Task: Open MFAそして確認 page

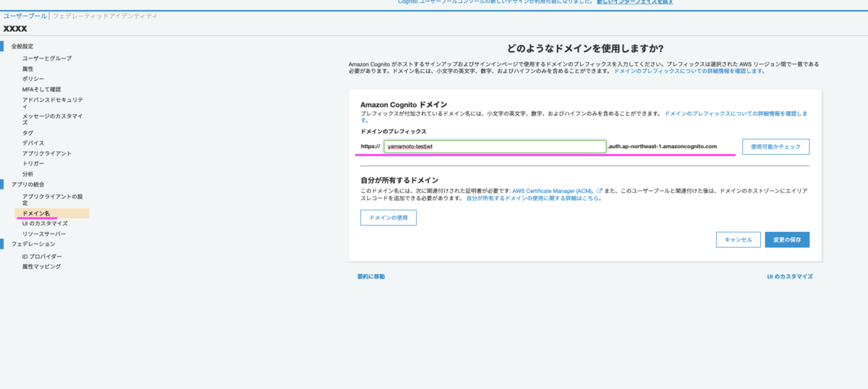Action: [42, 89]
